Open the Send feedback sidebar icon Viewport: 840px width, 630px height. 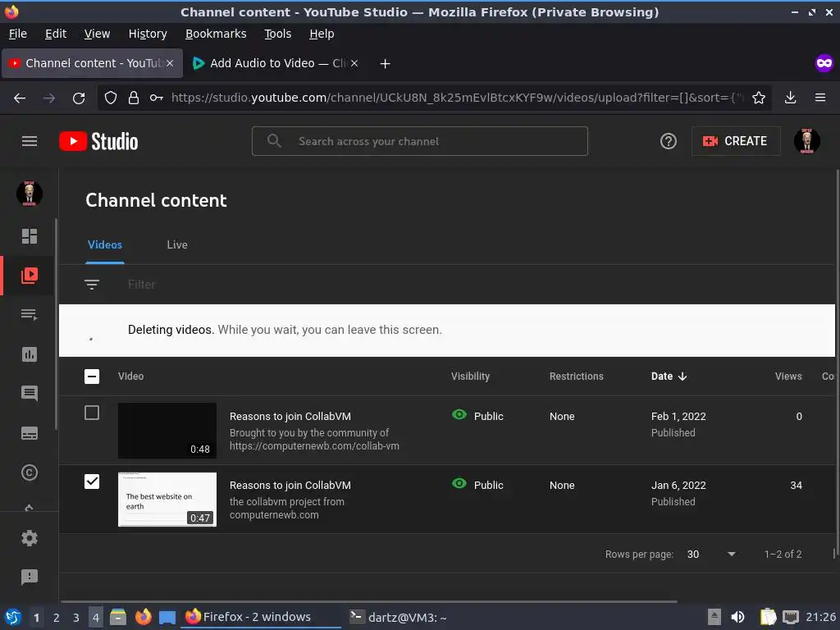click(30, 577)
